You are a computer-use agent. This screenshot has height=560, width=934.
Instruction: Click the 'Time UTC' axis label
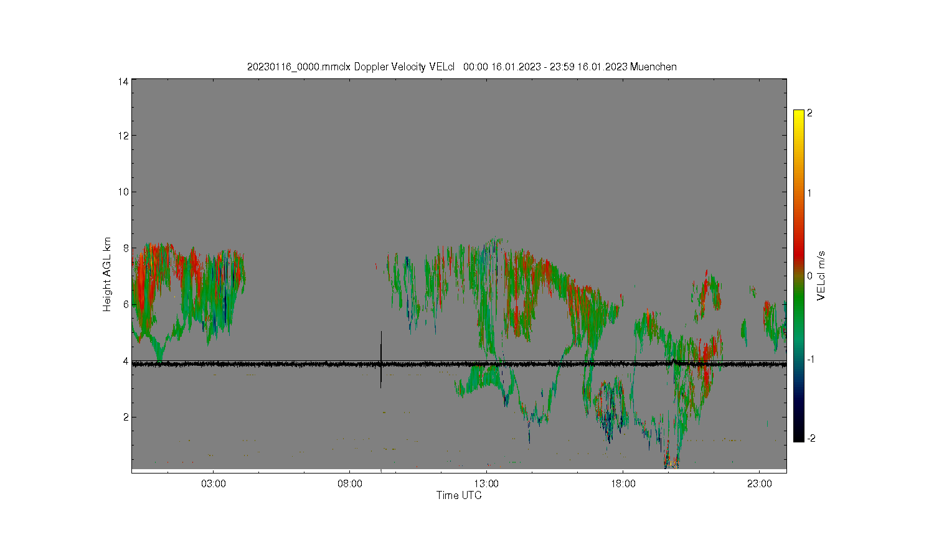click(459, 495)
